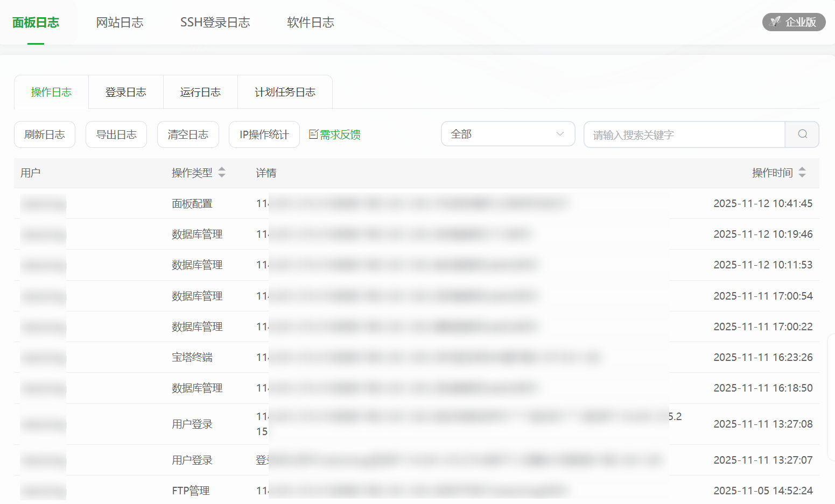Sort the table by 操作时间 using its sort arrows
The image size is (835, 504).
pyautogui.click(x=802, y=173)
